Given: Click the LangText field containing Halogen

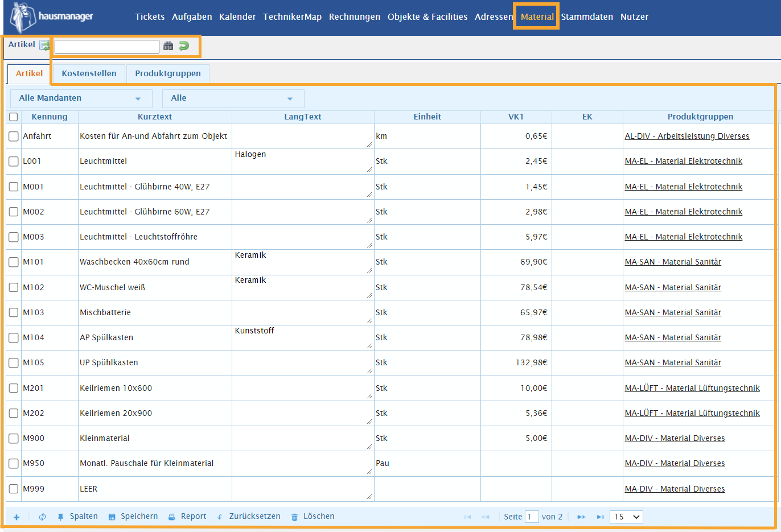Looking at the screenshot, I should tap(303, 161).
